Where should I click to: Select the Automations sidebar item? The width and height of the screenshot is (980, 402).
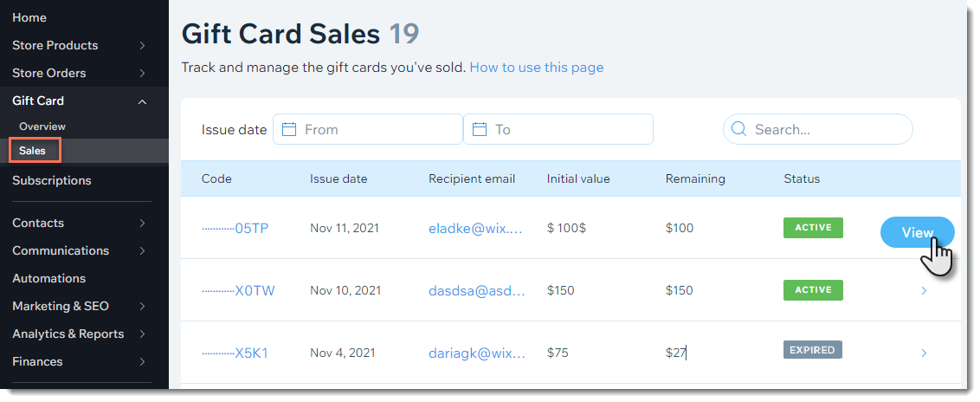click(48, 278)
